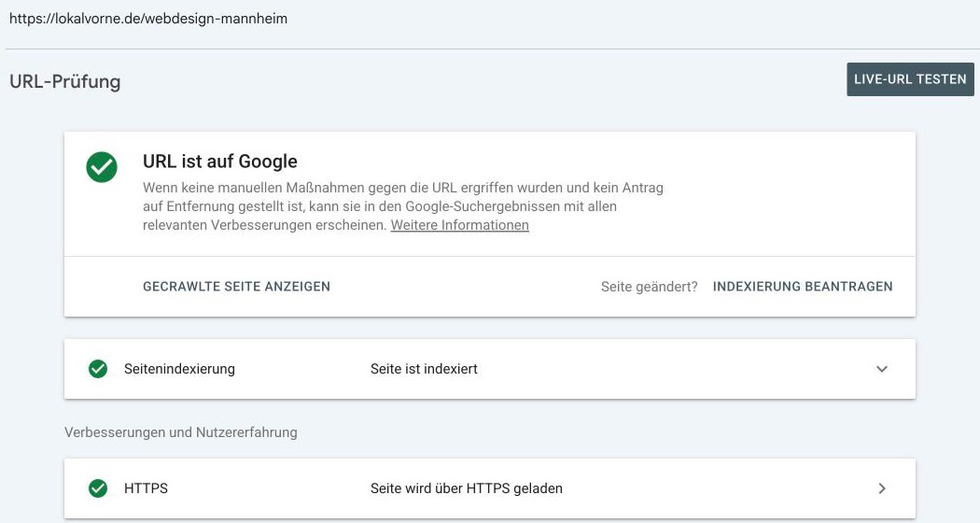Viewport: 980px width, 523px height.
Task: Request indexing via INDEXIERUNG BEANTRAGEN
Action: [x=803, y=287]
